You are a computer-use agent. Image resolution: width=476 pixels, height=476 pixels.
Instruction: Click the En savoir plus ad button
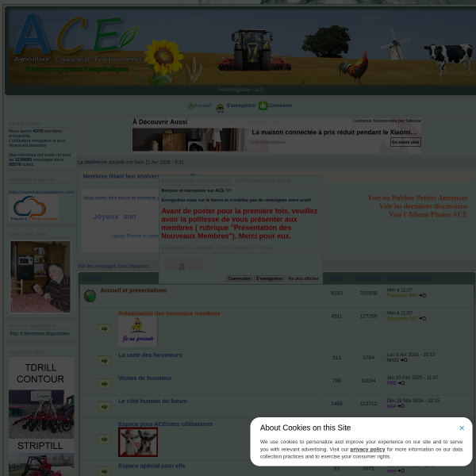pos(405,142)
